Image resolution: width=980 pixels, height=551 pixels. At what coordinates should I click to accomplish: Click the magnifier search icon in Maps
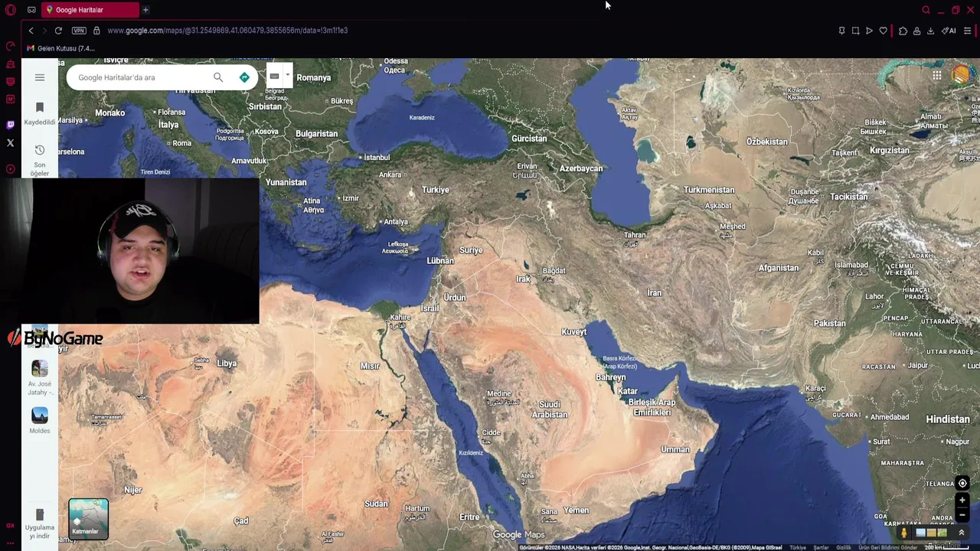pyautogui.click(x=218, y=77)
